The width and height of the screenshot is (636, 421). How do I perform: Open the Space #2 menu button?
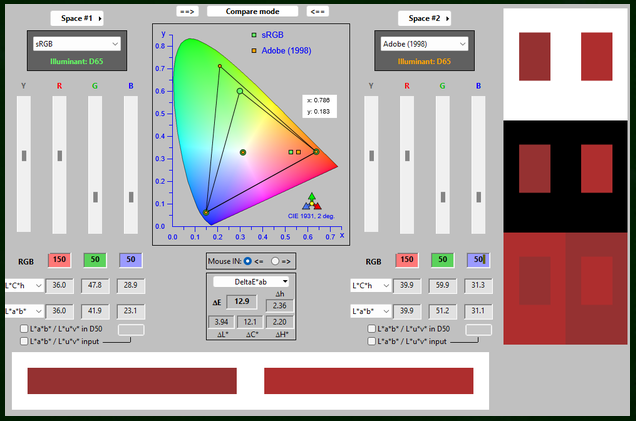424,18
